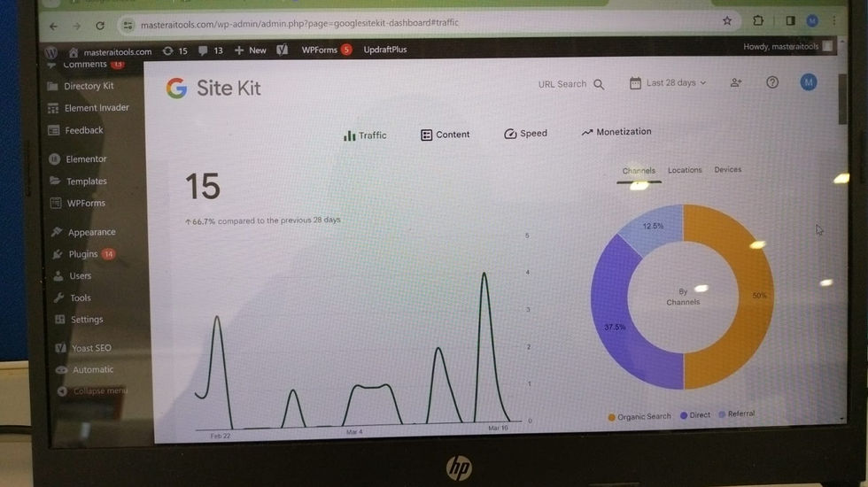
Task: Open the Chrome profile avatar
Action: [x=812, y=21]
